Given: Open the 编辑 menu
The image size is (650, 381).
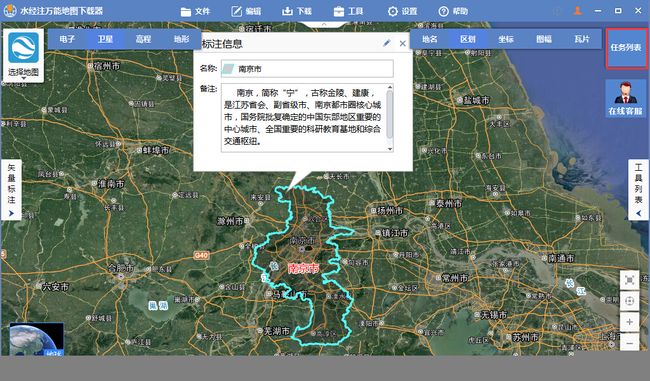Looking at the screenshot, I should coord(246,11).
